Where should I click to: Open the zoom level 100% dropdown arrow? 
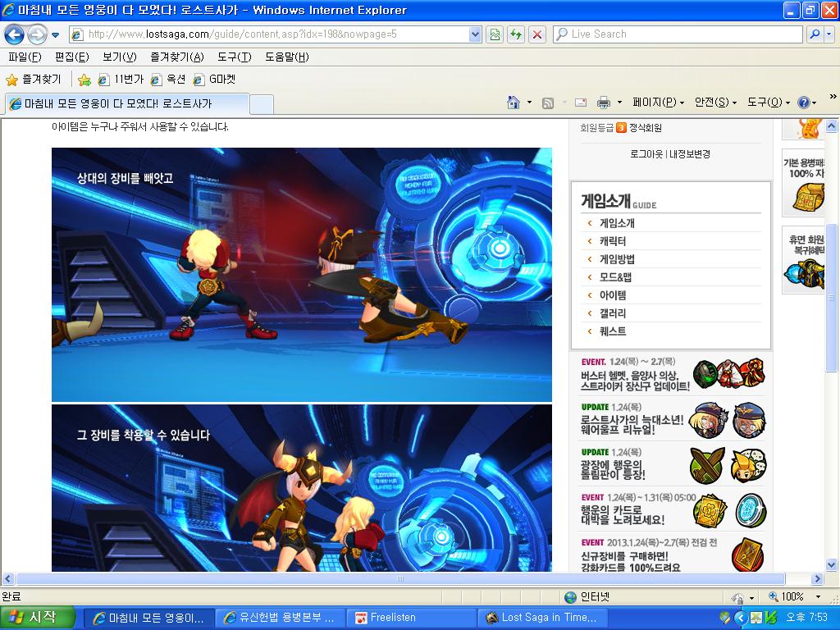pyautogui.click(x=818, y=597)
